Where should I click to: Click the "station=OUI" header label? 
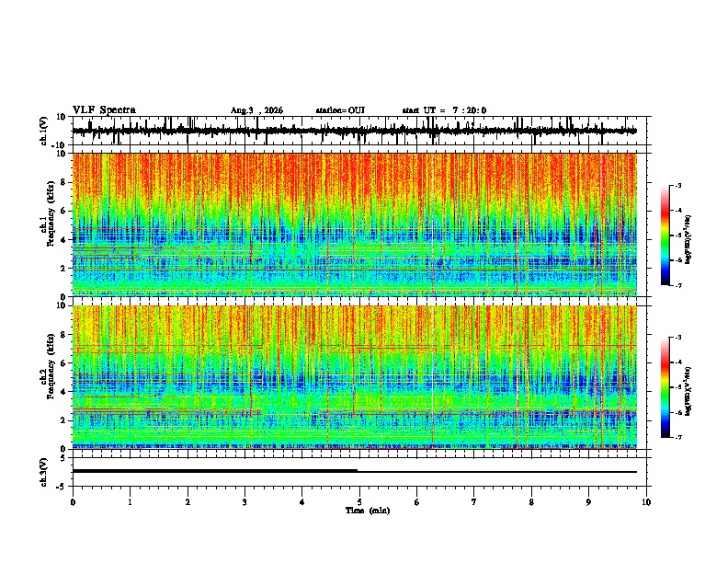pos(340,110)
